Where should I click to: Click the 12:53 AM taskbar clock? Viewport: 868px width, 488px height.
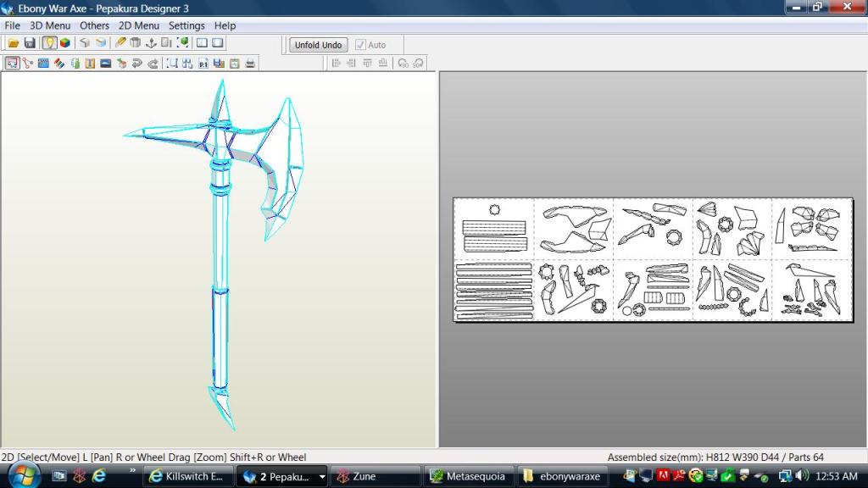tap(836, 476)
